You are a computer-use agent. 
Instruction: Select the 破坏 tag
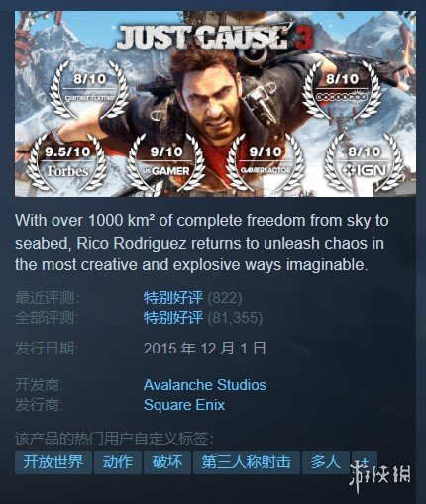coord(167,462)
